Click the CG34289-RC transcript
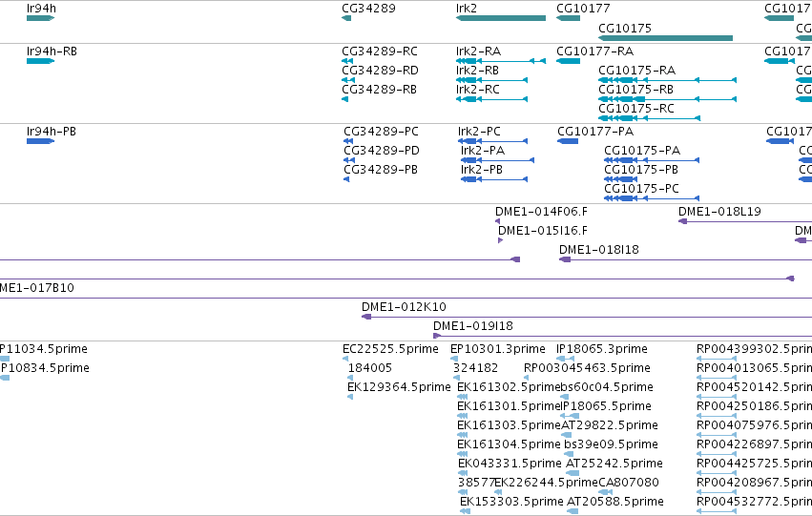The image size is (812, 516). [x=347, y=61]
